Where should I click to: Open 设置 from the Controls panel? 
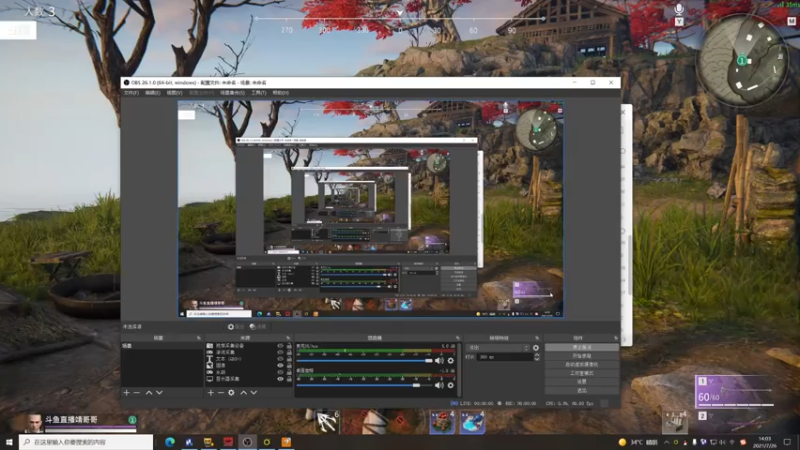(582, 382)
